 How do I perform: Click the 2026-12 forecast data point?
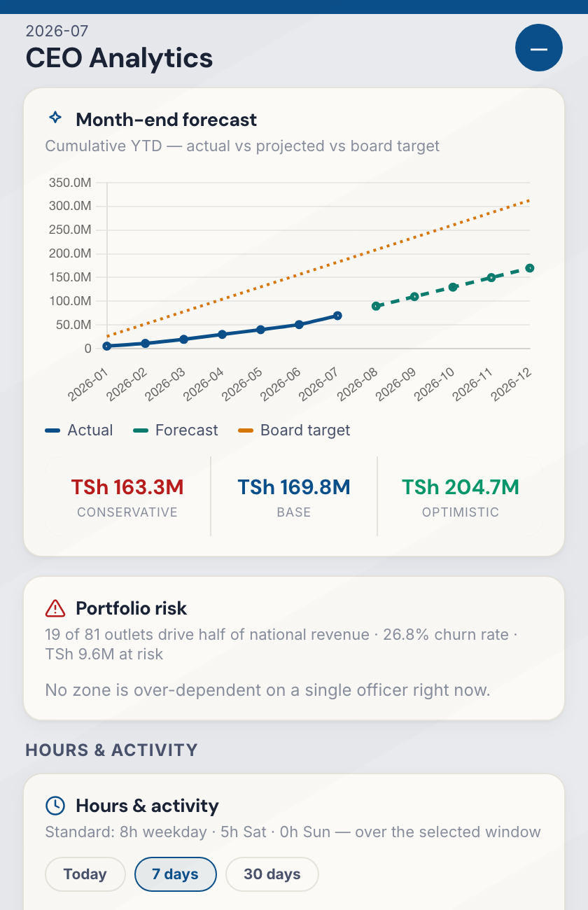tap(530, 268)
